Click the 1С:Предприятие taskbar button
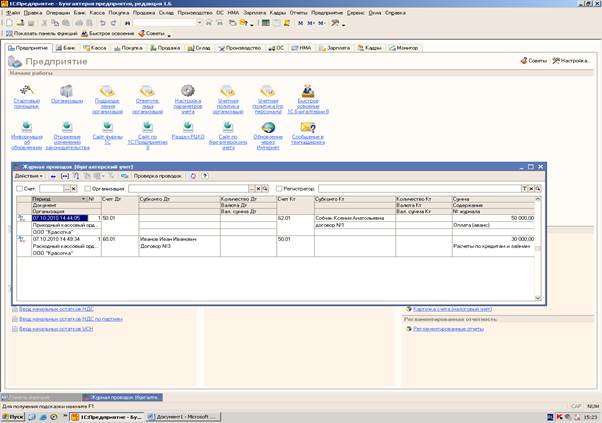 (x=108, y=416)
